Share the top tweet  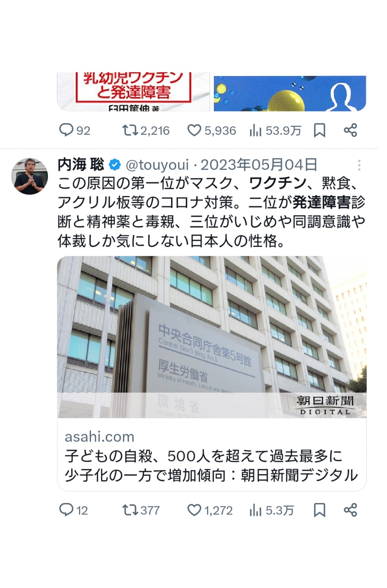(x=350, y=130)
